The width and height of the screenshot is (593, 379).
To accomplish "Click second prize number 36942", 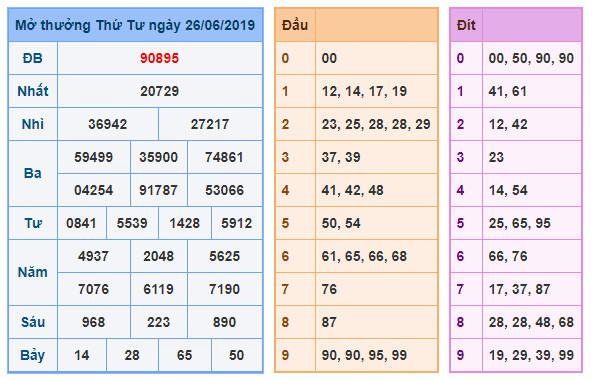I will point(107,124).
